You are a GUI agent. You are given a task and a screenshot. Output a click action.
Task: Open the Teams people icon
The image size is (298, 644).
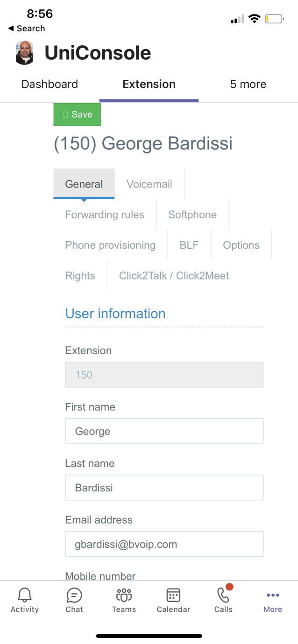click(124, 595)
